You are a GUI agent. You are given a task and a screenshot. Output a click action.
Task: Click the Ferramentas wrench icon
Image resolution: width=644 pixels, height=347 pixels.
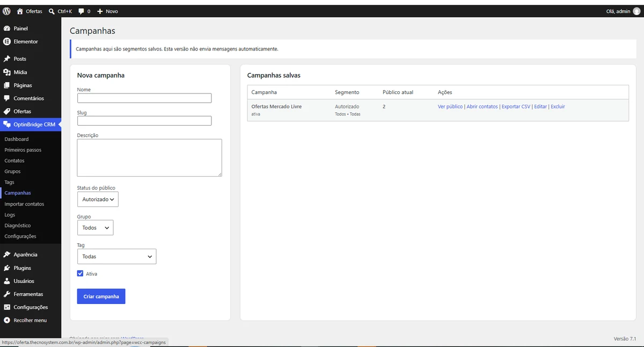tap(7, 294)
